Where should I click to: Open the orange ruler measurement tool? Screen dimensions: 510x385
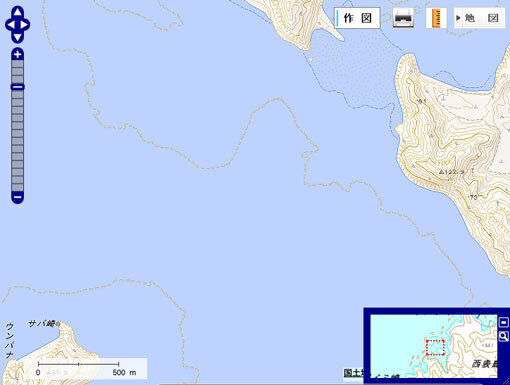tap(436, 18)
